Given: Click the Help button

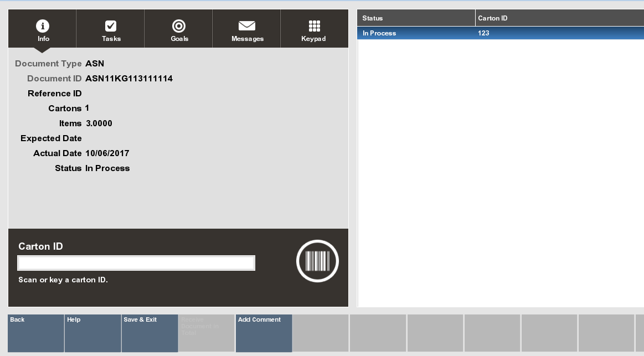Looking at the screenshot, I should click(x=93, y=333).
